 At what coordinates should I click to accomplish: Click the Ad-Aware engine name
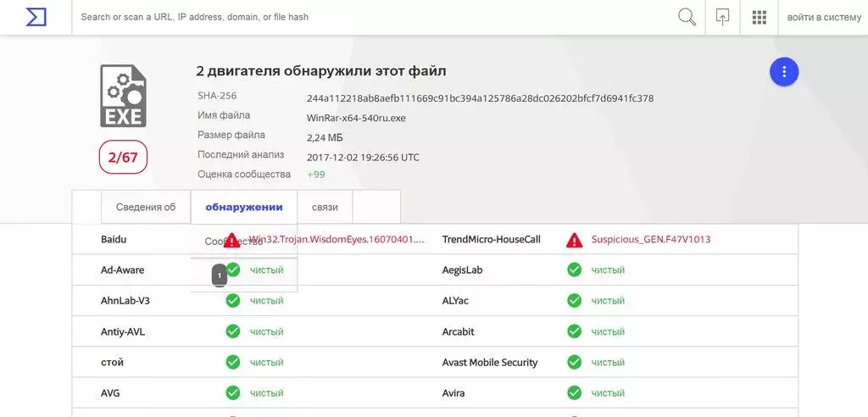point(122,270)
